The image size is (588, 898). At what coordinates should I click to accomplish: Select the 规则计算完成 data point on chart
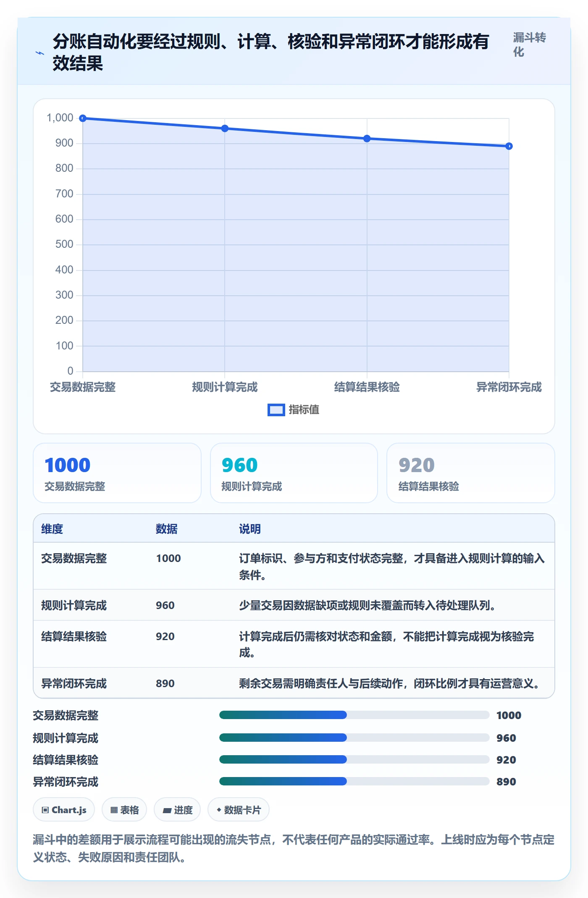[225, 129]
